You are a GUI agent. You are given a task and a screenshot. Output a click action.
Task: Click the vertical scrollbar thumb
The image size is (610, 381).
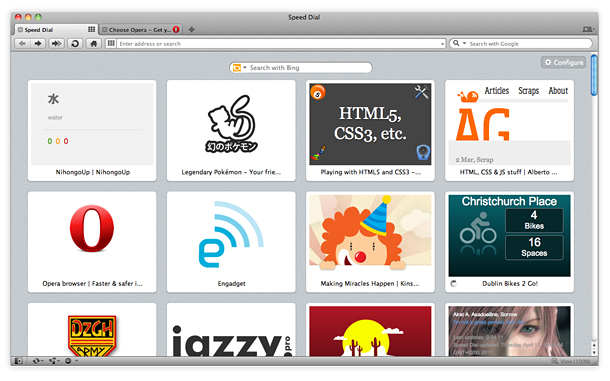pos(594,75)
